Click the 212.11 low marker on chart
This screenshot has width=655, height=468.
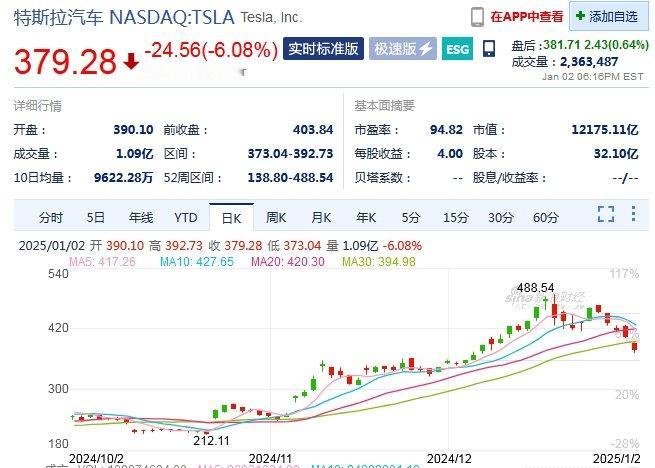(x=211, y=440)
